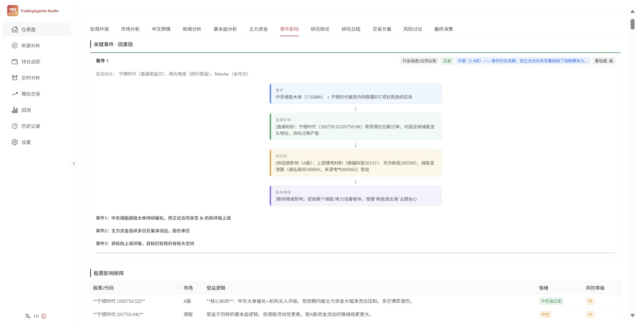Click the 中期（1-4周）timeframe tag
The width and height of the screenshot is (644, 327).
(523, 61)
